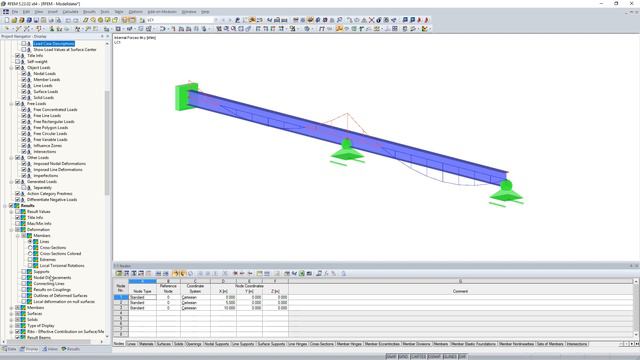This screenshot has height=360, width=640.
Task: Click the Open file folder icon
Action: pyautogui.click(x=14, y=20)
